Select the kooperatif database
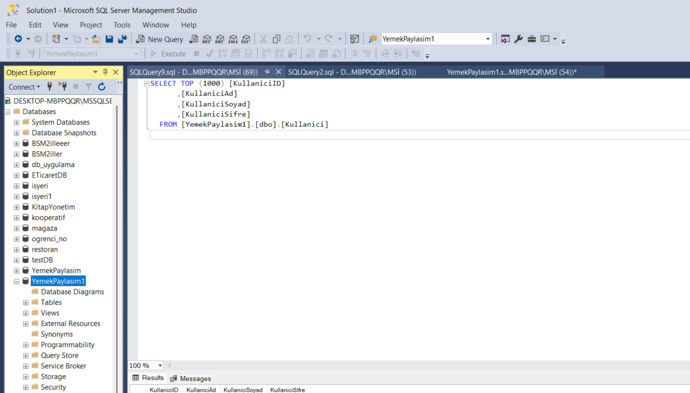The width and height of the screenshot is (690, 393). pyautogui.click(x=48, y=217)
